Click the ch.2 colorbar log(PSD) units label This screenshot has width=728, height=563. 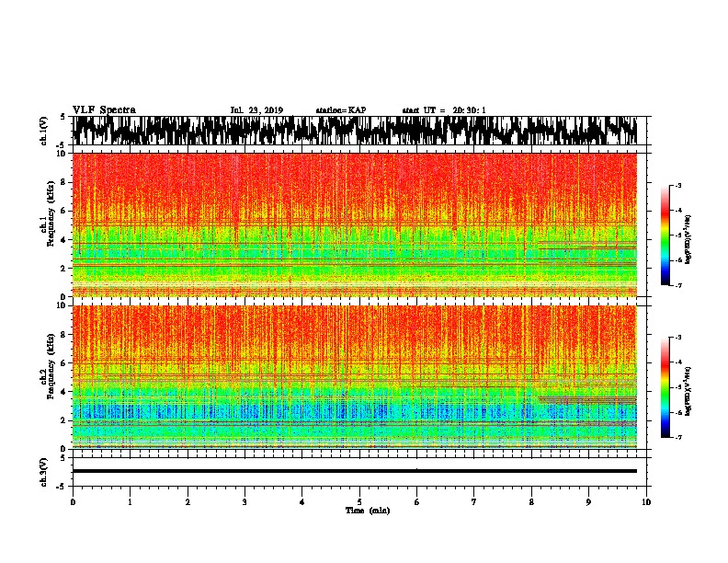coord(688,392)
